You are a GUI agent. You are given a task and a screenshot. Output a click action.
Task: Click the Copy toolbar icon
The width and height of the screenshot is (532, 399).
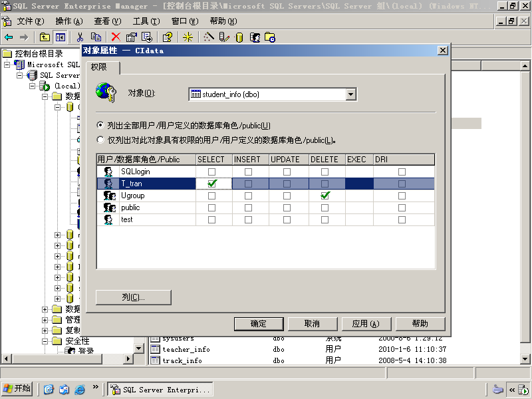coord(96,37)
